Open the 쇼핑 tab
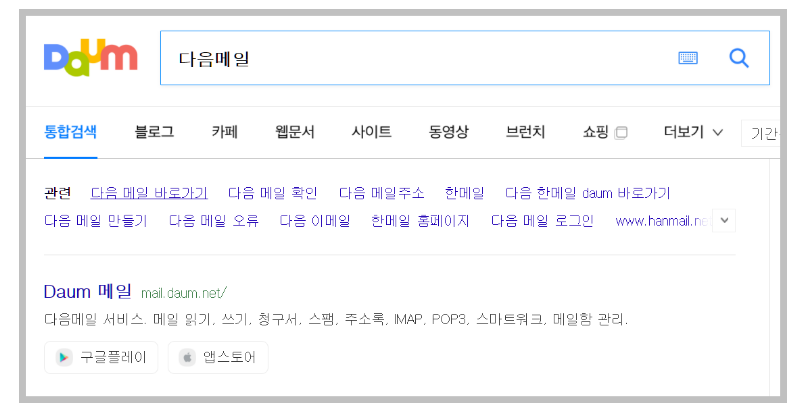The image size is (804, 410). [595, 132]
